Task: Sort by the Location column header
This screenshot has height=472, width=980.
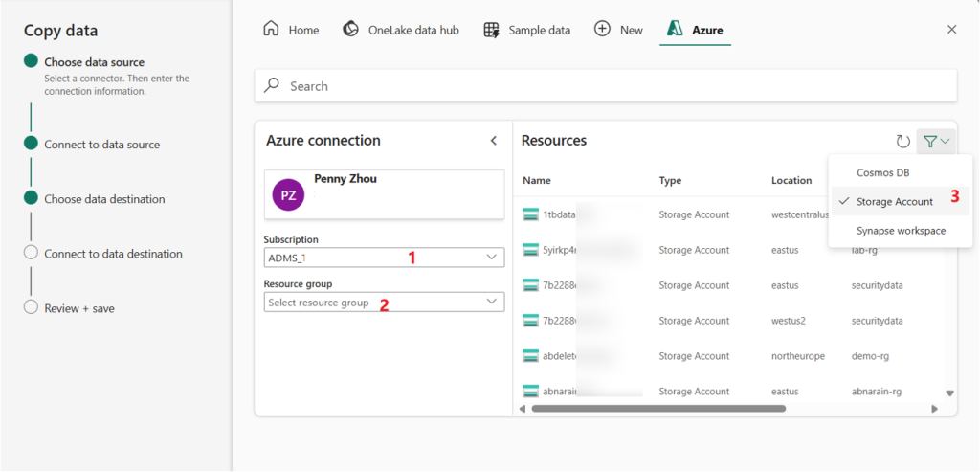Action: (791, 181)
